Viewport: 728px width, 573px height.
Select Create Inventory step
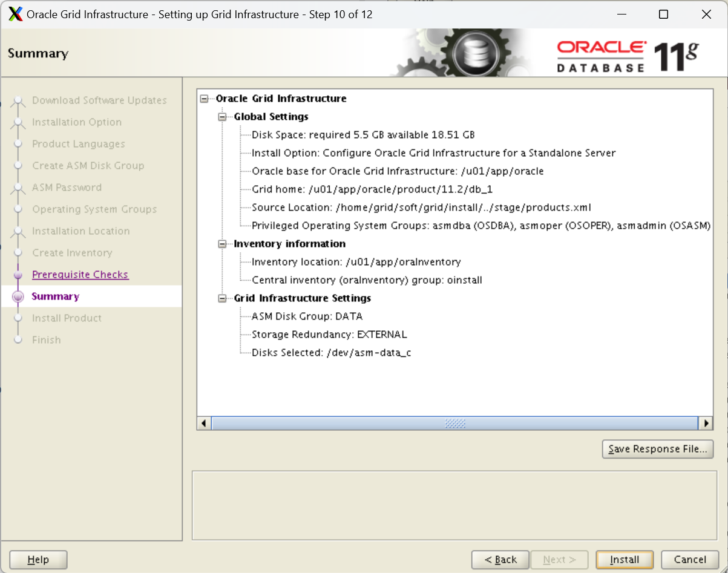coord(72,253)
